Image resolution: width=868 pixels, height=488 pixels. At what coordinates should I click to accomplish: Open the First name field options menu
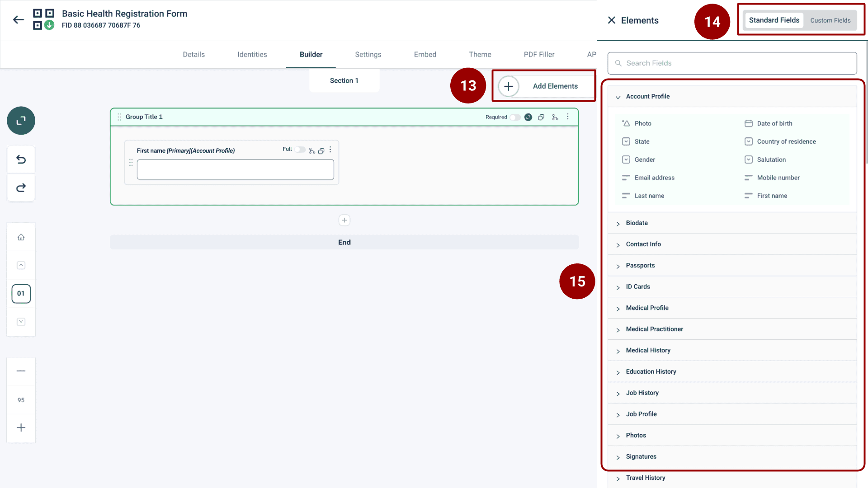330,150
